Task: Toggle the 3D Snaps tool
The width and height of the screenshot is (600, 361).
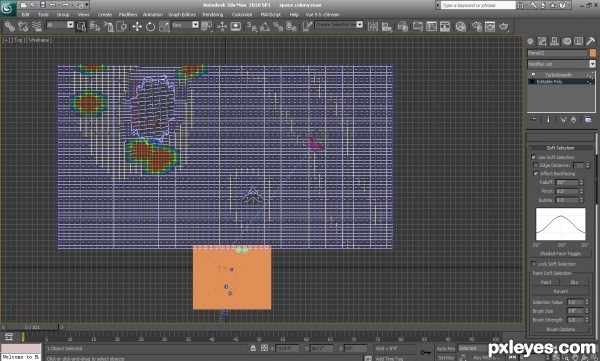Action: click(252, 26)
